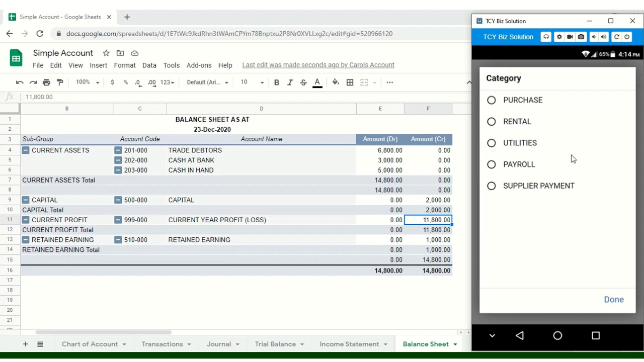Reload the browser page
The height and width of the screenshot is (362, 644).
[40, 34]
